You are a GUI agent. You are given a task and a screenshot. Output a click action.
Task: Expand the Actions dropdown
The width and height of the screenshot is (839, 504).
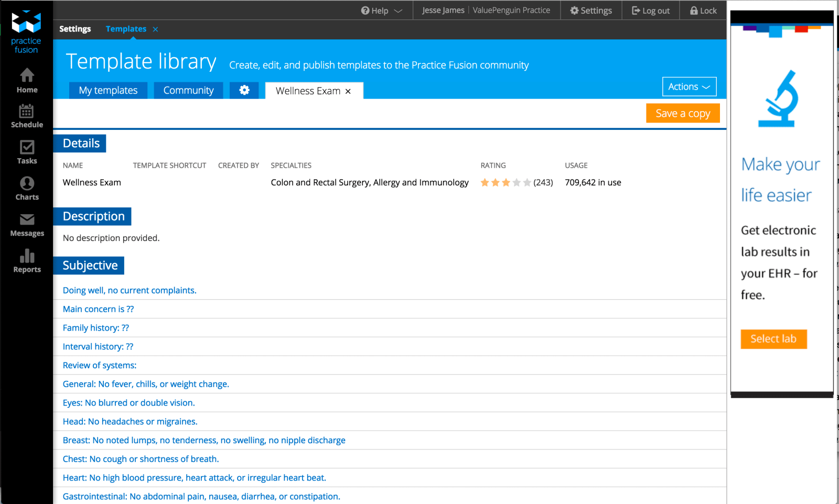click(689, 86)
